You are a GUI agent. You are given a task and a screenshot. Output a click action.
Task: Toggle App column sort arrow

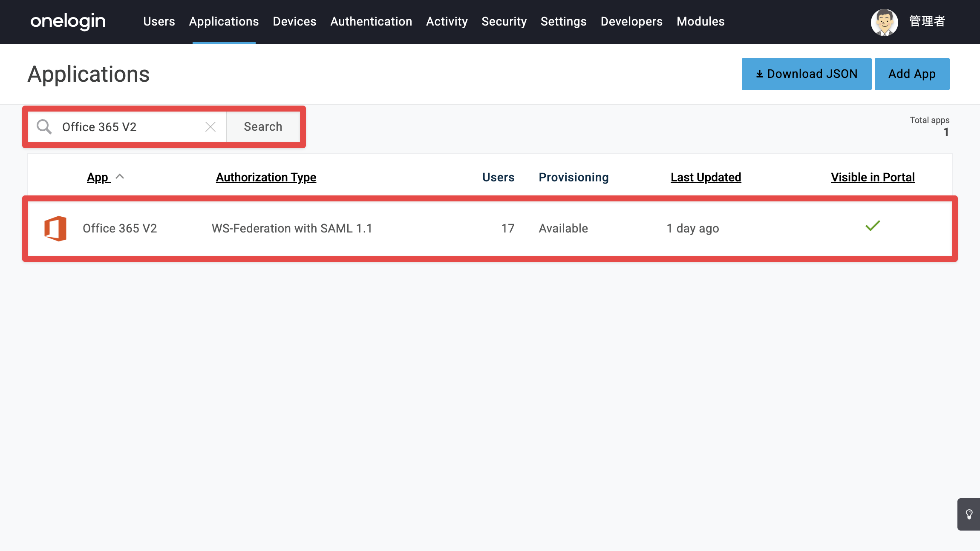coord(120,177)
